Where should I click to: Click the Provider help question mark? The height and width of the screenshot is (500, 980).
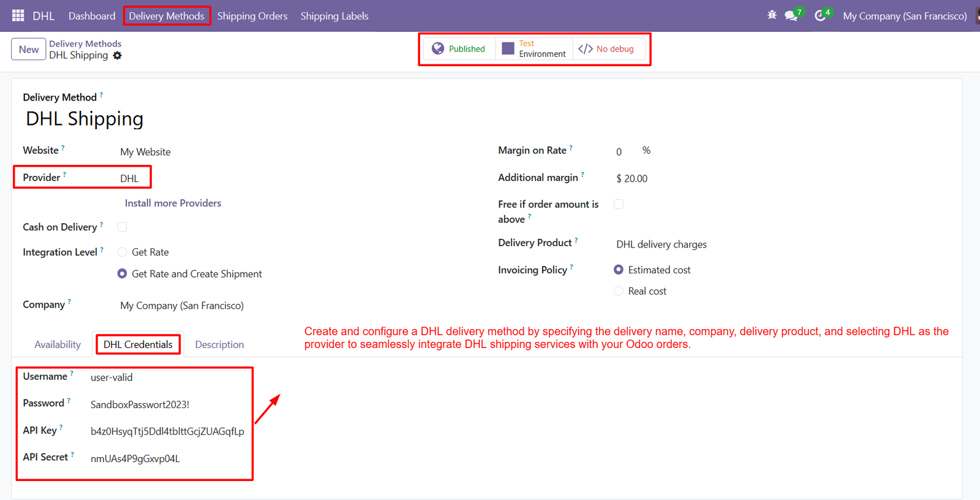click(64, 175)
